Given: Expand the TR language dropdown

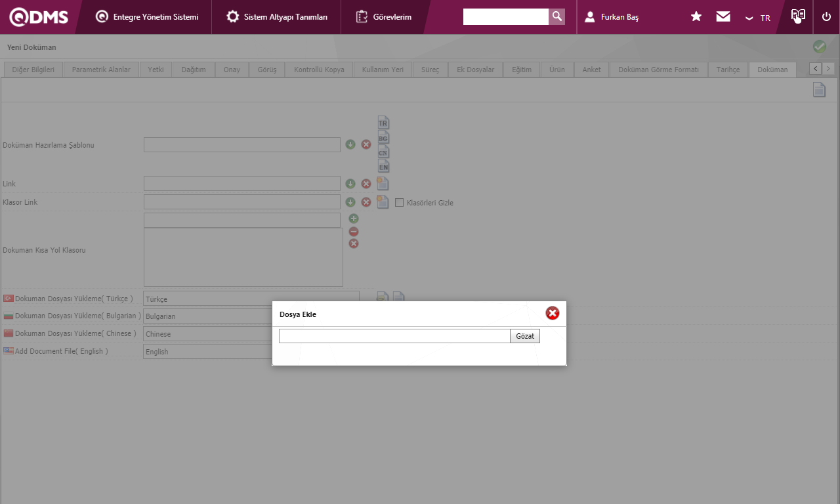Looking at the screenshot, I should click(758, 18).
